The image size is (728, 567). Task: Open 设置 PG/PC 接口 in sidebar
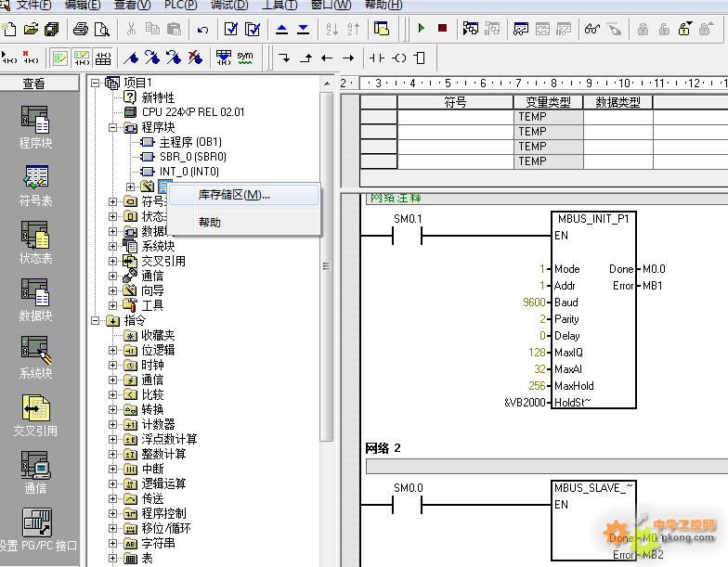click(x=37, y=529)
